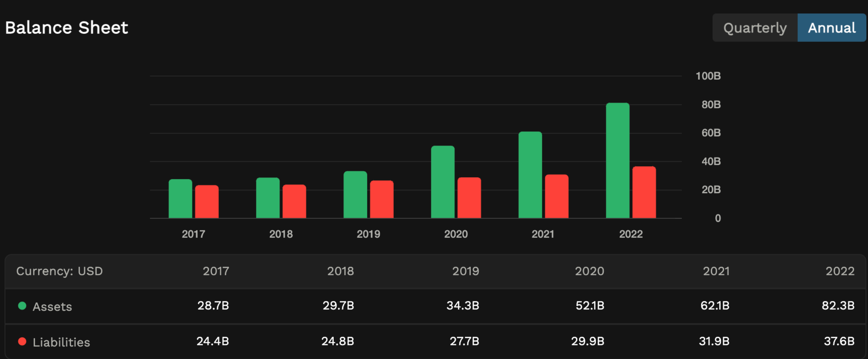Click the 2020 chart axis label

tap(456, 234)
